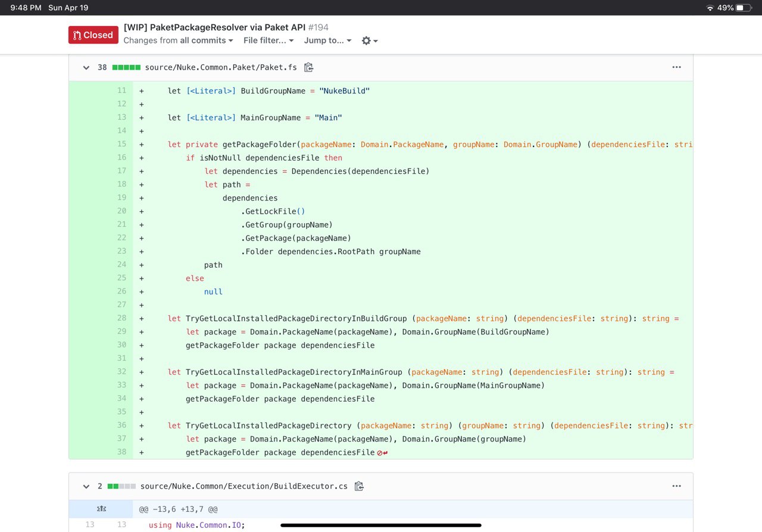Image resolution: width=762 pixels, height=532 pixels.
Task: Open the File filter dropdown
Action: [x=268, y=40]
